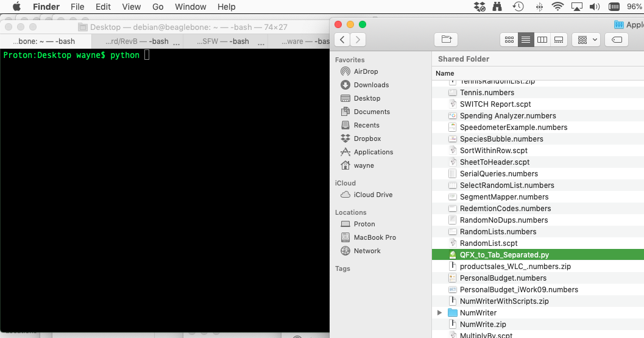Open the AirPlay display menu
Screen dimensions: 644x338
[x=577, y=7]
